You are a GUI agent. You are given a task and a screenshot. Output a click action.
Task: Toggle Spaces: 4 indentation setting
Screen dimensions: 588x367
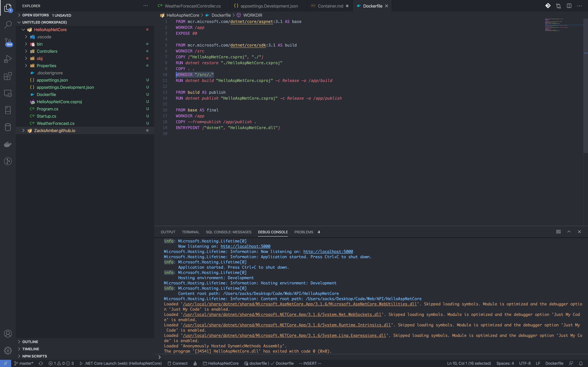coord(505,363)
